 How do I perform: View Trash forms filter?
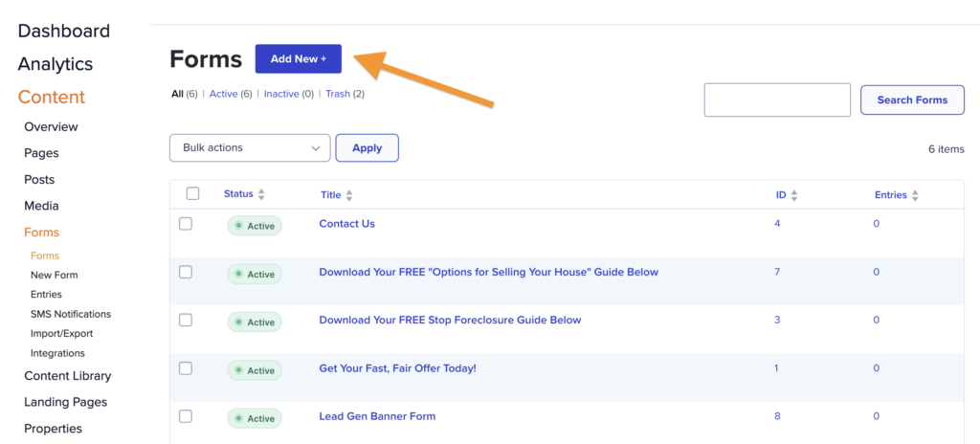click(x=338, y=94)
